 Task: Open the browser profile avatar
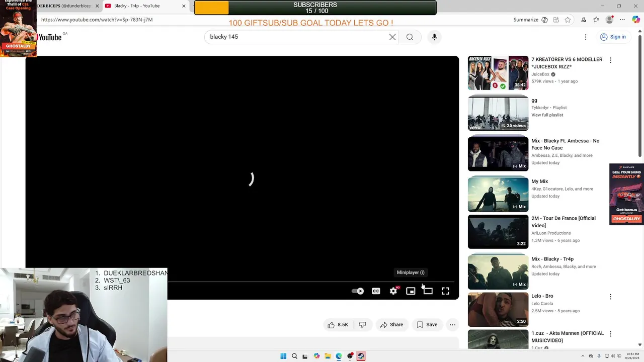(609, 20)
